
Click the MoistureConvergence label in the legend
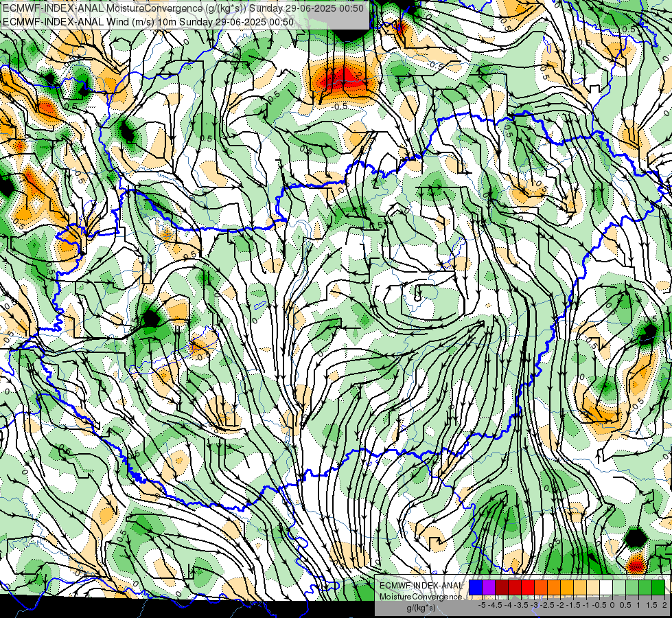coord(421,597)
